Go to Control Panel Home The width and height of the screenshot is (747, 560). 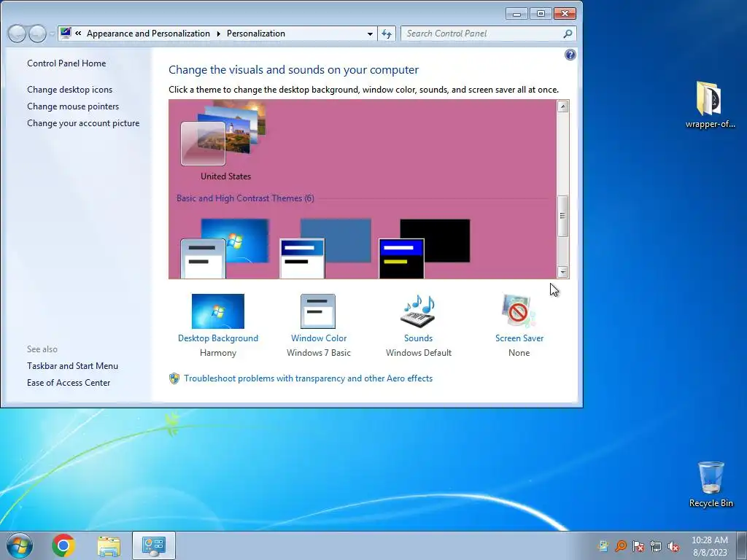(x=66, y=63)
